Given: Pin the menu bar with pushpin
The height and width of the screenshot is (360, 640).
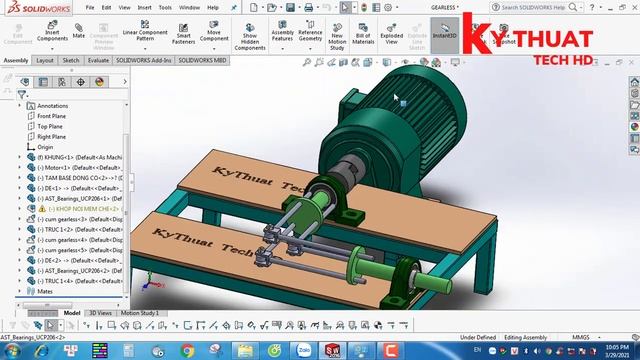Looking at the screenshot, I should pyautogui.click(x=233, y=7).
